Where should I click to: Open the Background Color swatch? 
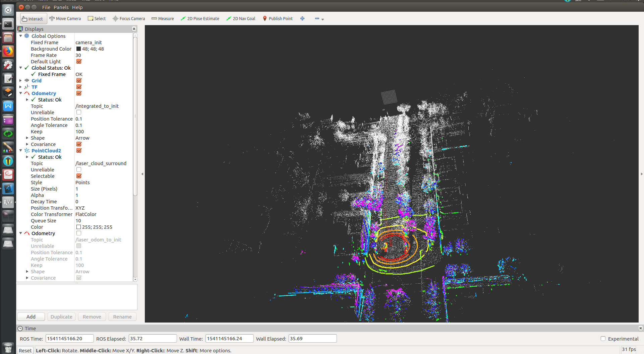78,49
